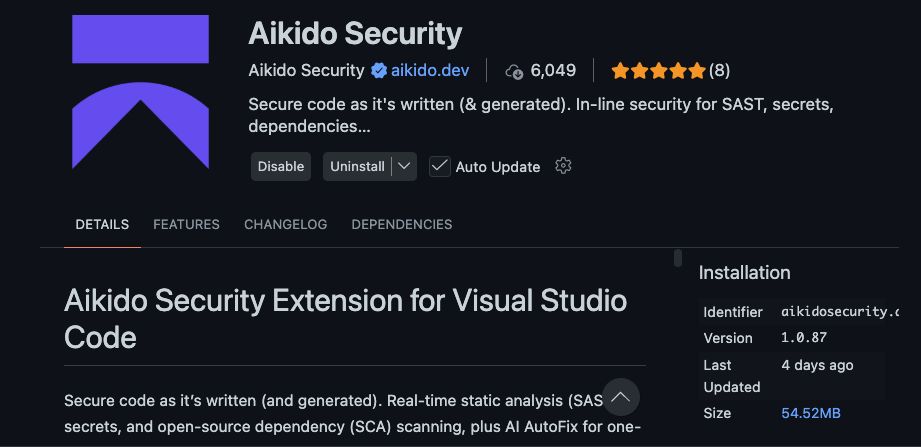
Task: Click the rating count (8)
Action: 719,70
